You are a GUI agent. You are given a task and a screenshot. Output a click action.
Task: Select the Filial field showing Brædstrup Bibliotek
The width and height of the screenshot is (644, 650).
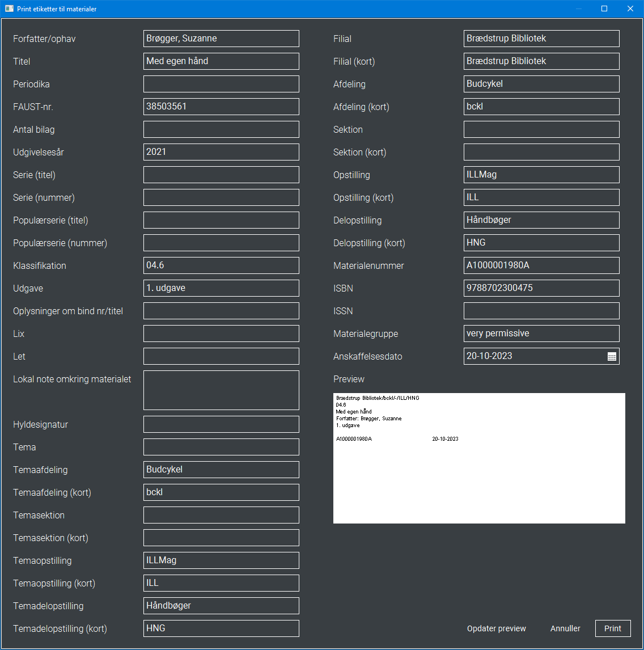tap(541, 38)
